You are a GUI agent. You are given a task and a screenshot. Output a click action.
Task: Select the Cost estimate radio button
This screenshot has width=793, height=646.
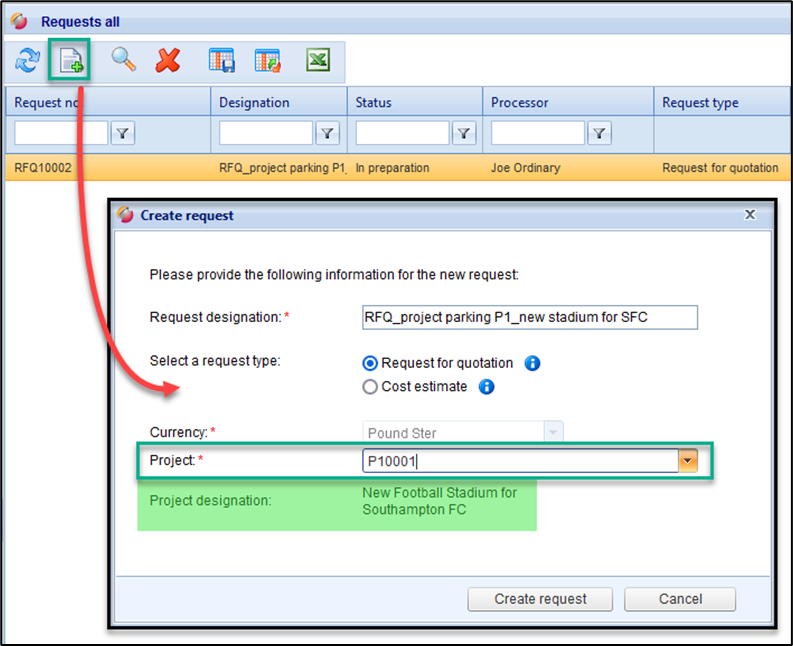[370, 387]
